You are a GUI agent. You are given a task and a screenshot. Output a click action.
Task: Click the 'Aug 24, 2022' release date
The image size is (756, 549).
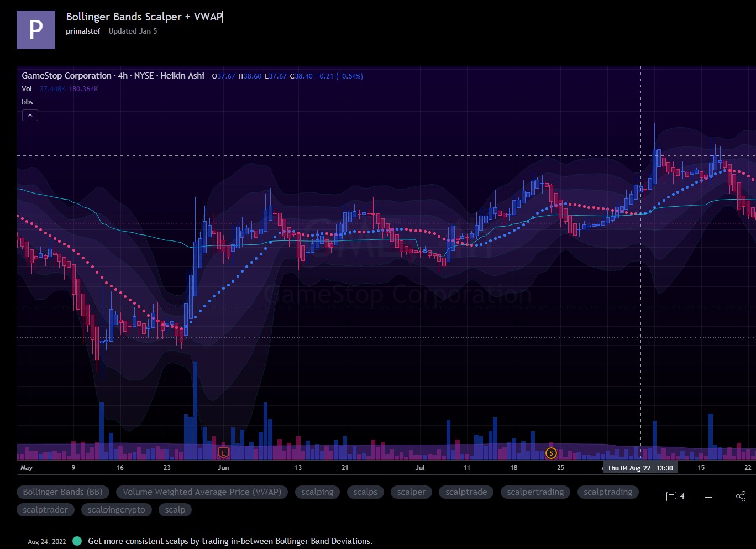(47, 542)
